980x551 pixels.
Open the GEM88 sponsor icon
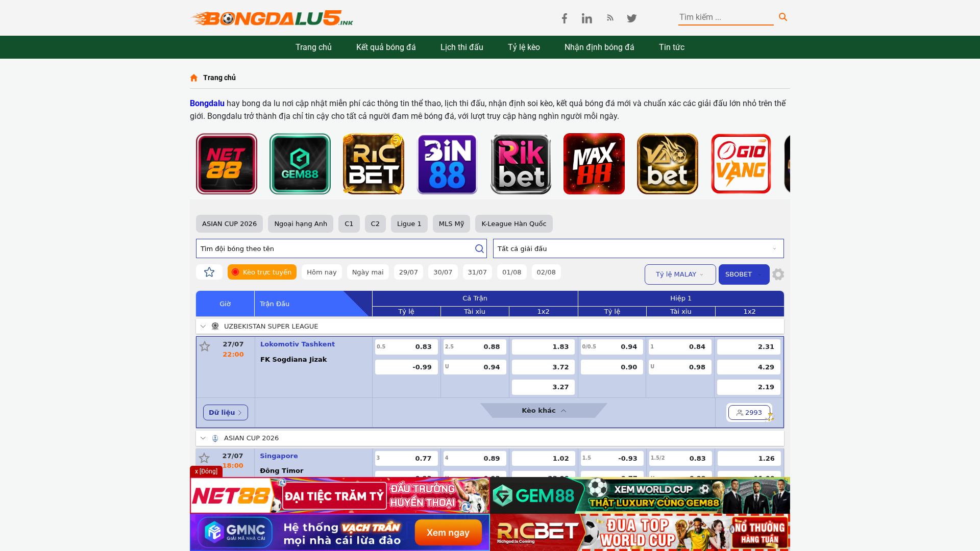coord(300,164)
